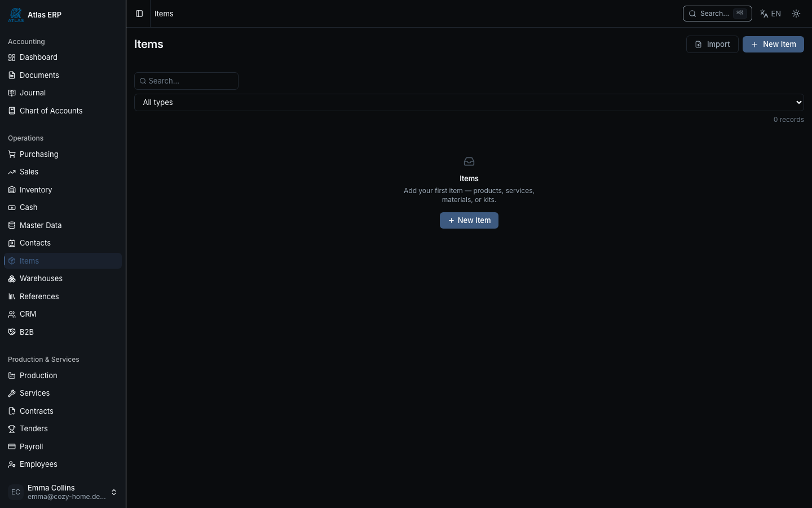Select Payroll in the sidebar
The height and width of the screenshot is (508, 812).
pyautogui.click(x=63, y=446)
